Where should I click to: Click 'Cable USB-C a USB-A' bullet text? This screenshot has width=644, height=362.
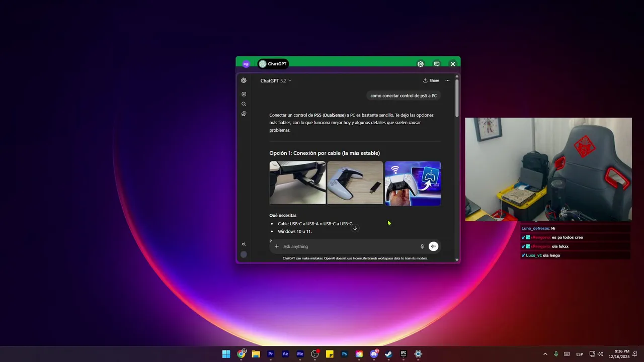(x=315, y=224)
